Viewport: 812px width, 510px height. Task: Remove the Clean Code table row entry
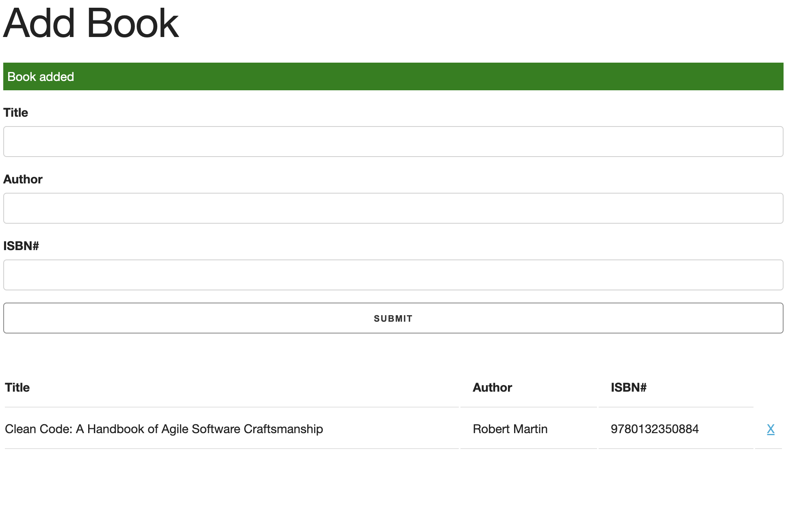(770, 429)
